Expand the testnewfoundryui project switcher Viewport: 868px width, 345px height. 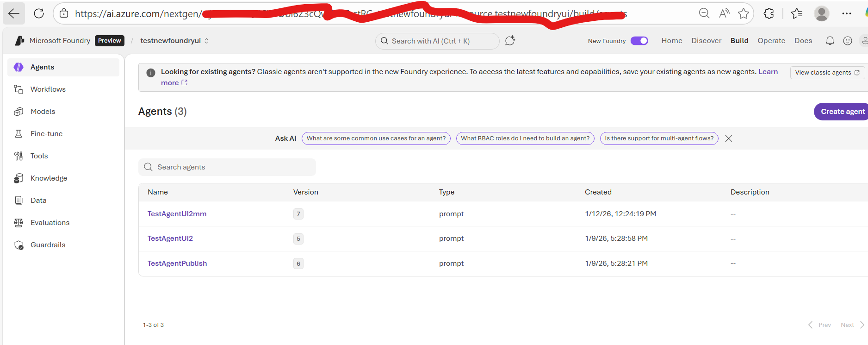206,41
